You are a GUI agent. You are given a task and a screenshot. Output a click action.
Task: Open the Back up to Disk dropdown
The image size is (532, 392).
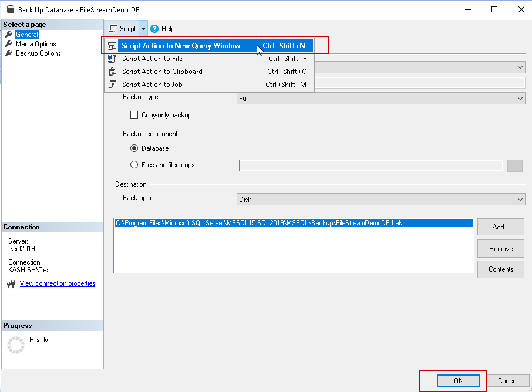click(380, 200)
